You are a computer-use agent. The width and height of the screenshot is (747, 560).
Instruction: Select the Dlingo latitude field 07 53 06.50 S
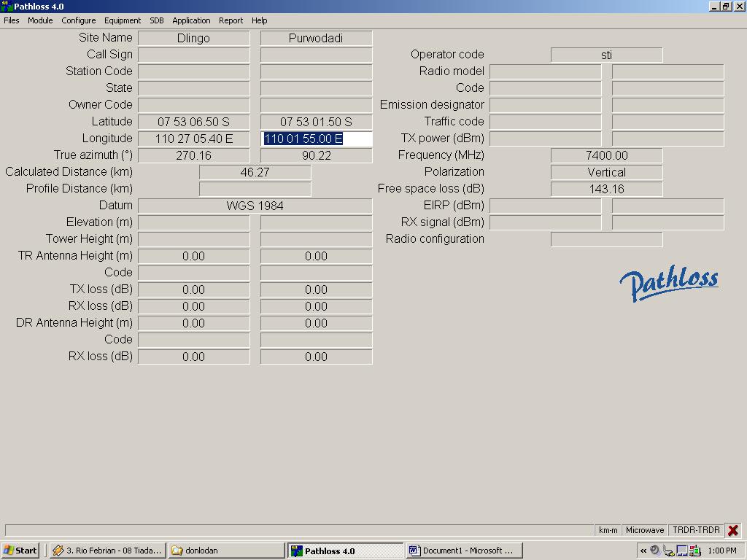tap(193, 122)
